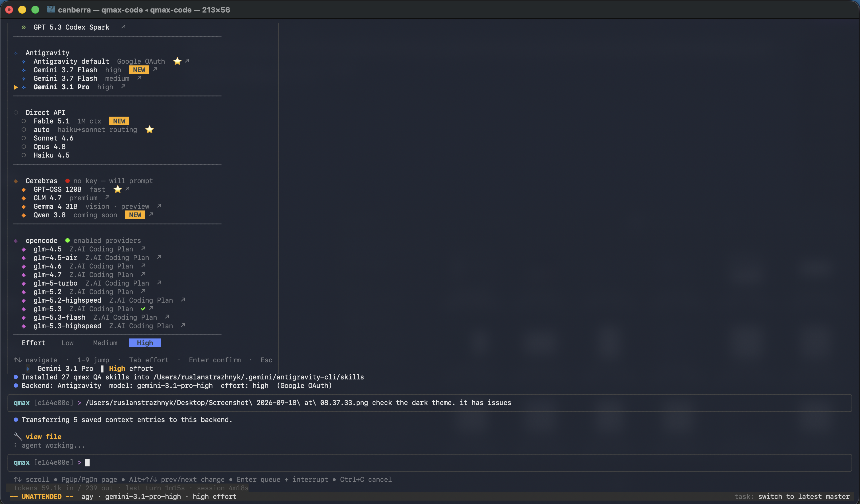Image resolution: width=860 pixels, height=504 pixels.
Task: Click the yellow selection arrow on Gemini 3.1 Pro
Action: tap(16, 87)
